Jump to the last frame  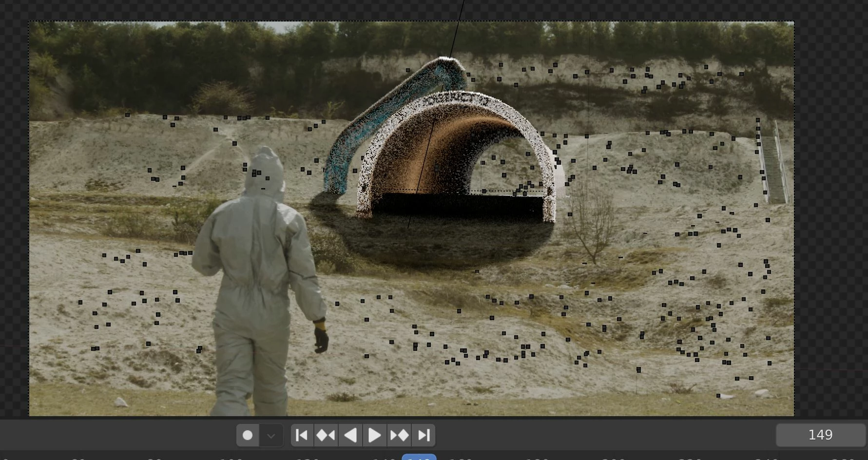(x=424, y=435)
